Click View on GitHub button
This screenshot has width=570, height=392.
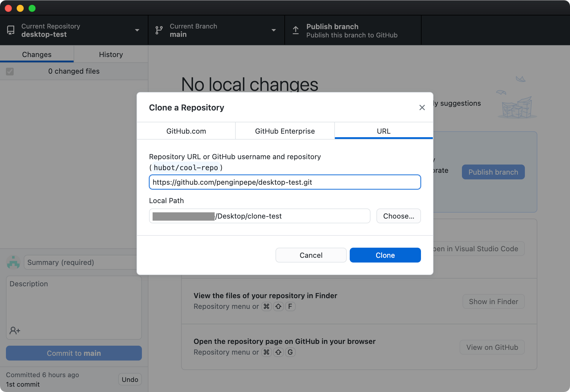(492, 347)
